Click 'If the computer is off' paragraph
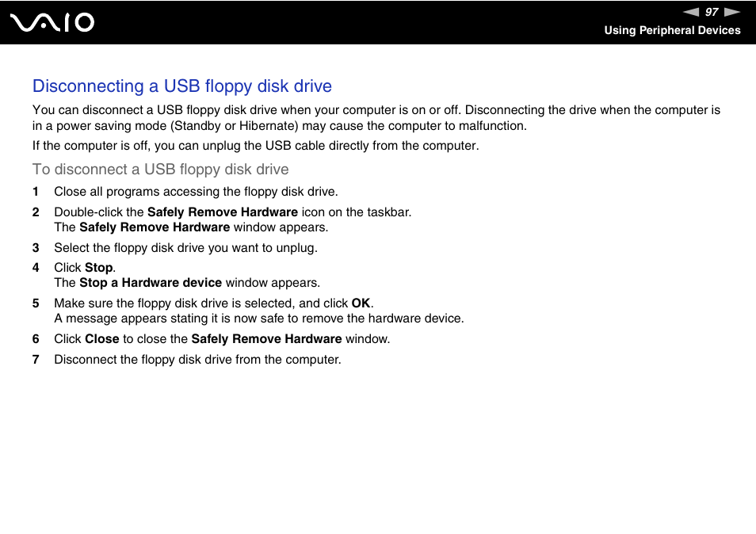The height and width of the screenshot is (534, 756). pyautogui.click(x=255, y=146)
